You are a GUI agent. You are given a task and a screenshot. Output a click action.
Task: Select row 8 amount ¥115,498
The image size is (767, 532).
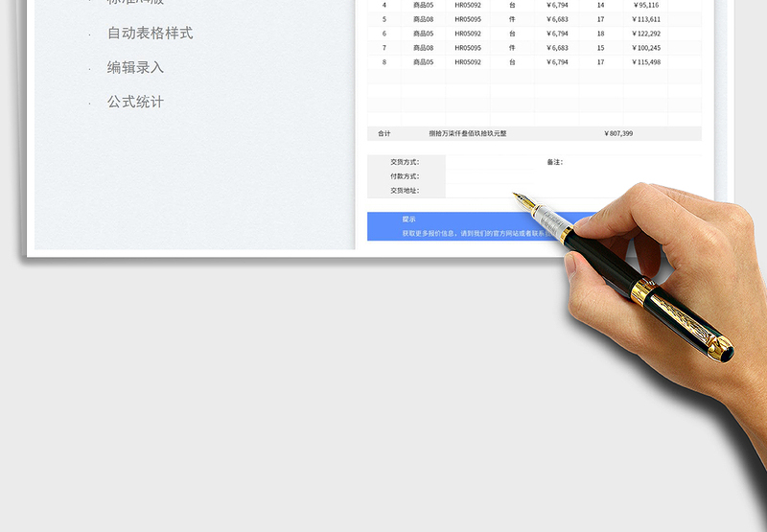[646, 62]
